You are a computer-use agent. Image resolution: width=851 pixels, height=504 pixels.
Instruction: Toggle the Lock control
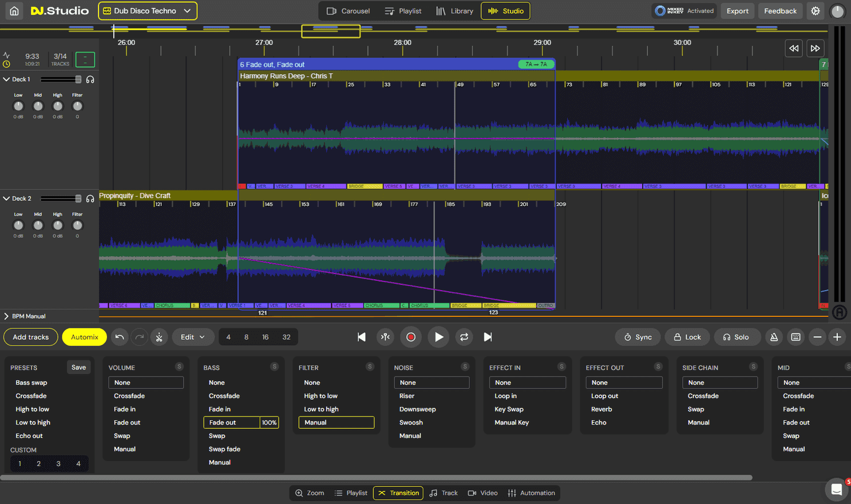[687, 337]
